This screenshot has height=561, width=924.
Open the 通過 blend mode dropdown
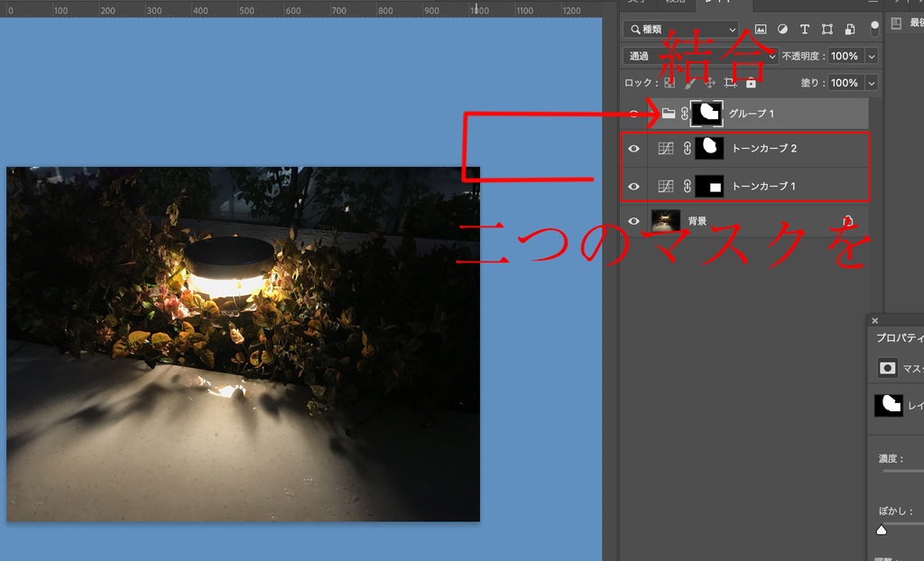(x=700, y=56)
